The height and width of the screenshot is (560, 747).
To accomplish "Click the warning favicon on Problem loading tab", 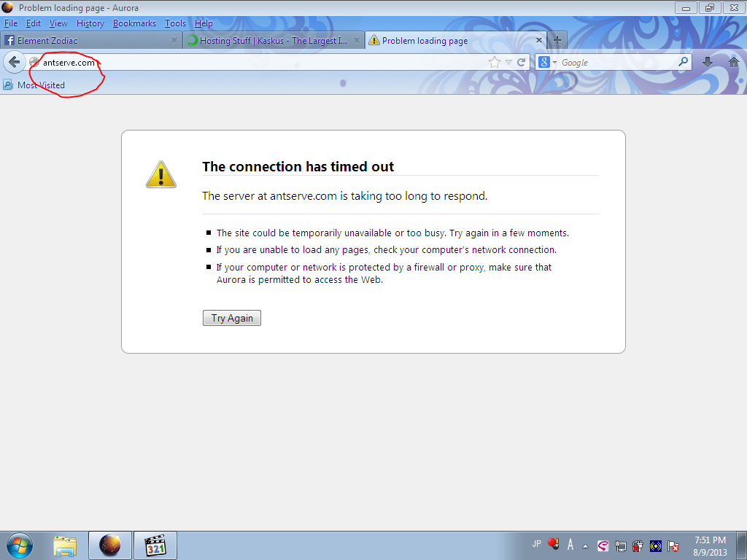I will click(x=374, y=40).
